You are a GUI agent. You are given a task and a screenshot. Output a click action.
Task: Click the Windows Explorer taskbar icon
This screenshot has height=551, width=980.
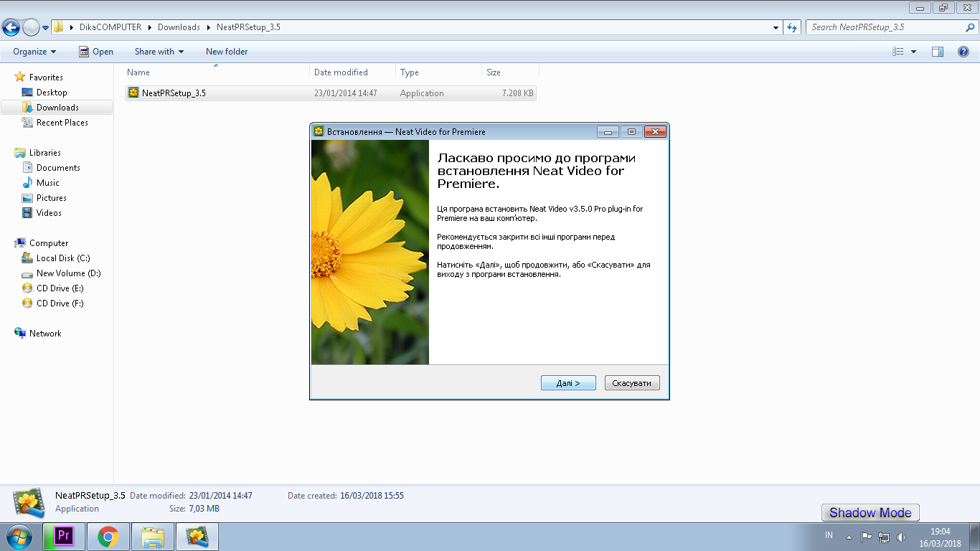point(153,536)
